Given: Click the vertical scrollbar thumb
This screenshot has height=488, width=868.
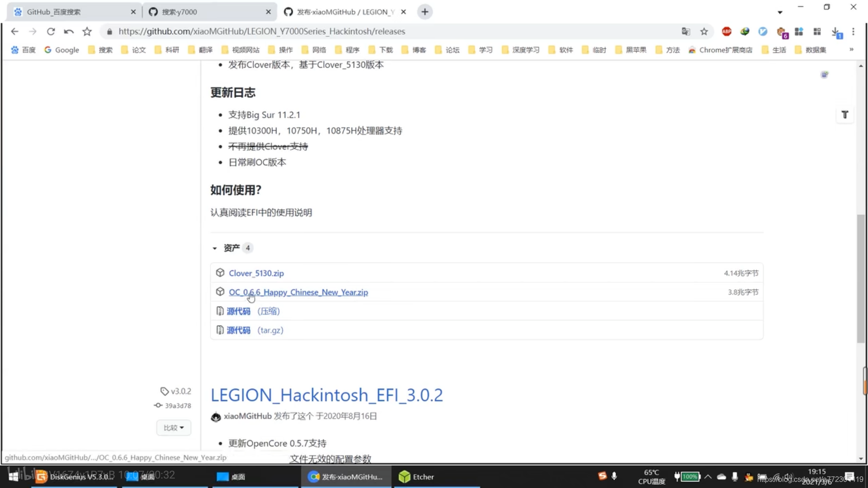Looking at the screenshot, I should 861,278.
